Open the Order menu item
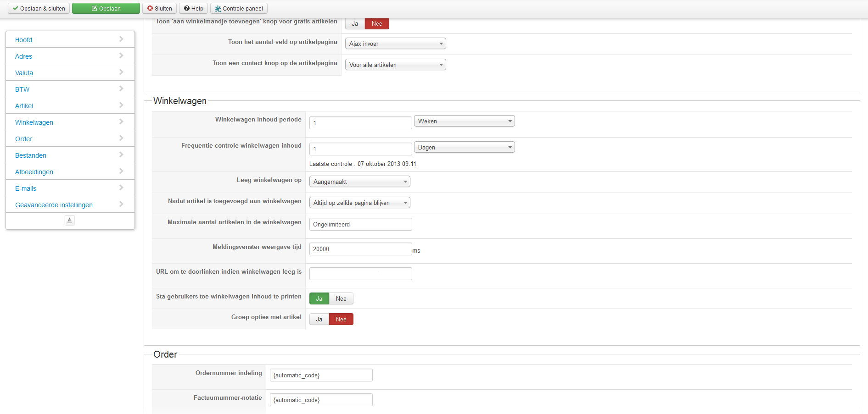This screenshot has height=414, width=868. tap(23, 139)
